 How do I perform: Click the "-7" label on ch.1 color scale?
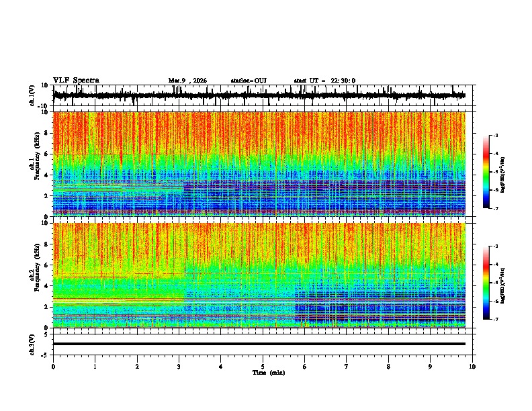(x=496, y=209)
